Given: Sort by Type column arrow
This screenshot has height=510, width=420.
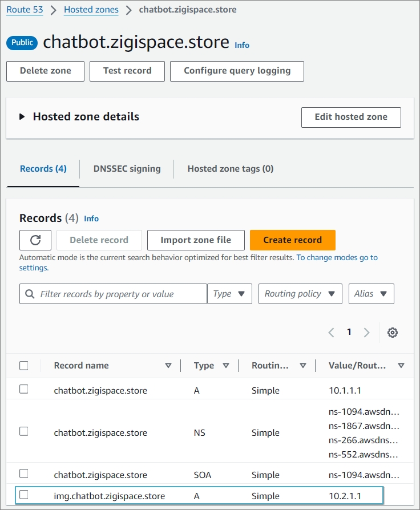Looking at the screenshot, I should [226, 366].
